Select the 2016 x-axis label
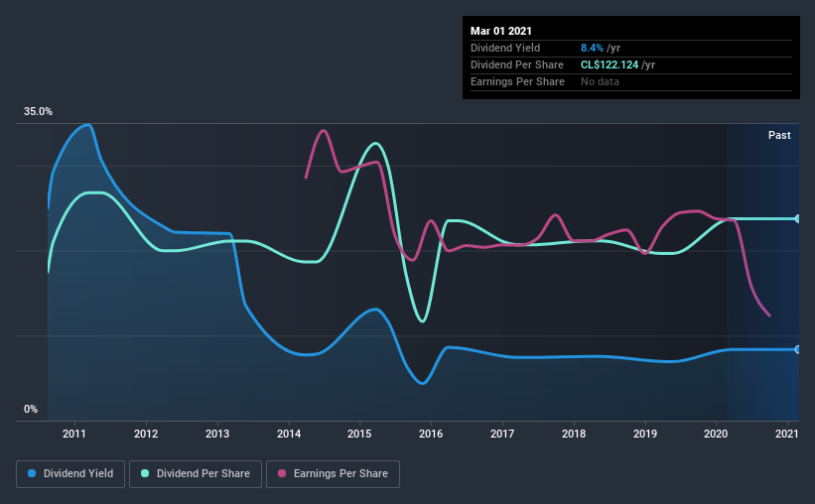 (431, 434)
